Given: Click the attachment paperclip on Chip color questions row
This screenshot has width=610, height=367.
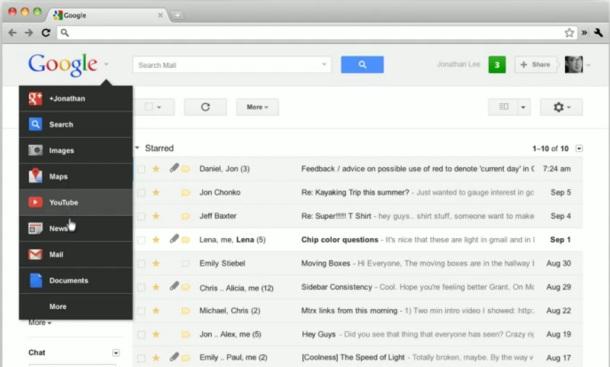Looking at the screenshot, I should pos(174,239).
